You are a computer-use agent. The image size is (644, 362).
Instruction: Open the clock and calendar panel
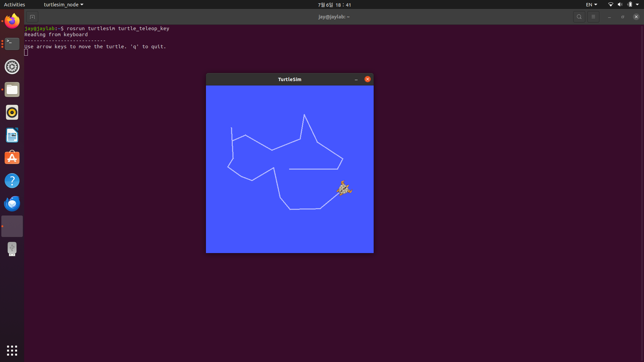click(334, 5)
